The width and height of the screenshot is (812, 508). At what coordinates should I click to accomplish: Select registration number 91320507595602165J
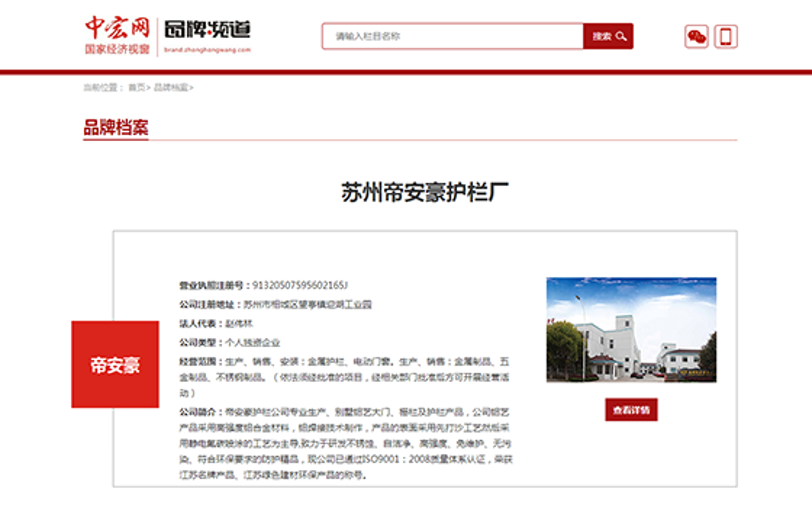click(300, 285)
